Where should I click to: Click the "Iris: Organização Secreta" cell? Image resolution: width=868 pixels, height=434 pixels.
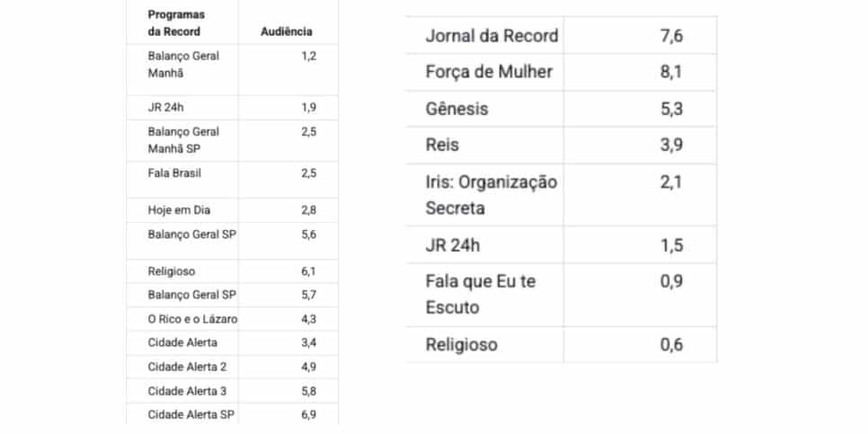[x=492, y=194]
